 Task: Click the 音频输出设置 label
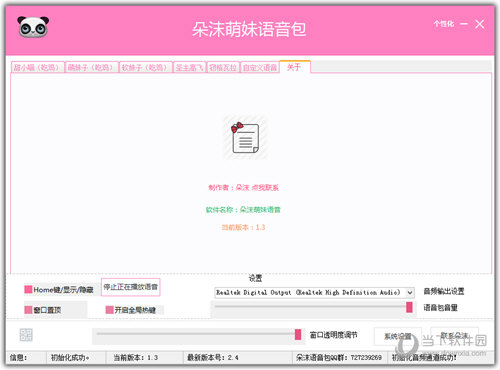click(444, 291)
